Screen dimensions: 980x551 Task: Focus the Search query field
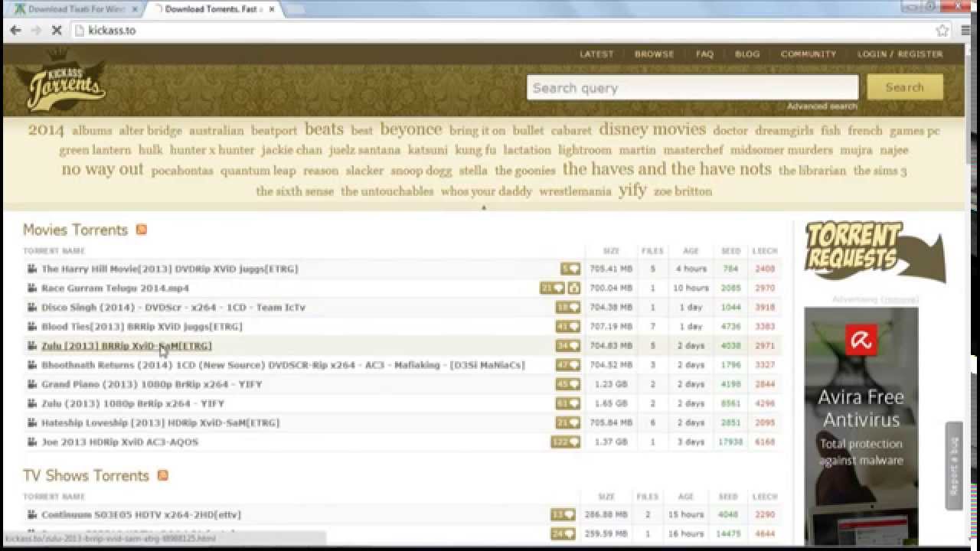coord(693,87)
